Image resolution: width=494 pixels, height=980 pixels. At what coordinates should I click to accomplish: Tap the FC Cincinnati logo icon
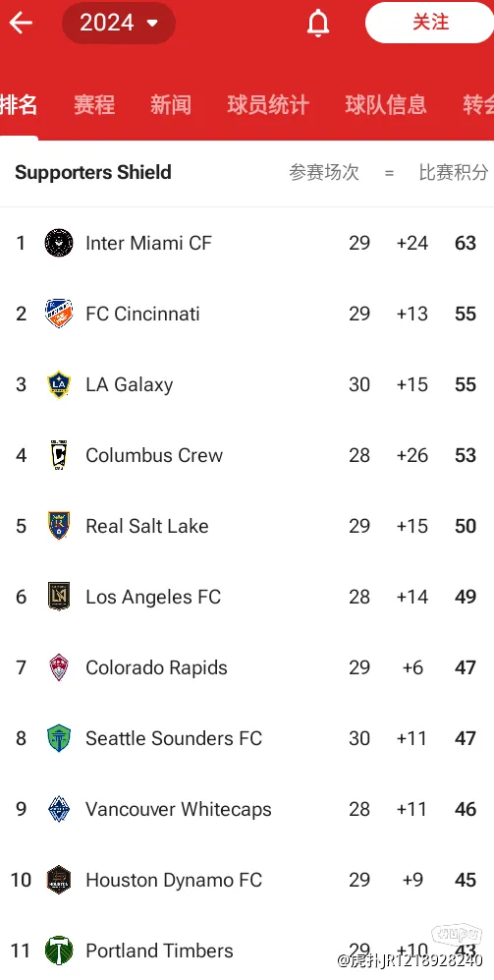59,314
